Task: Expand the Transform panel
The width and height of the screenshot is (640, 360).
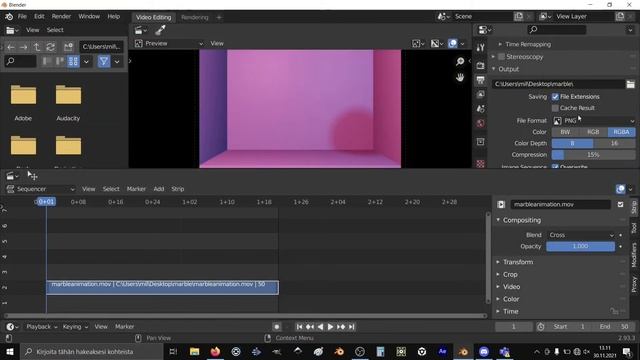Action: 518,262
